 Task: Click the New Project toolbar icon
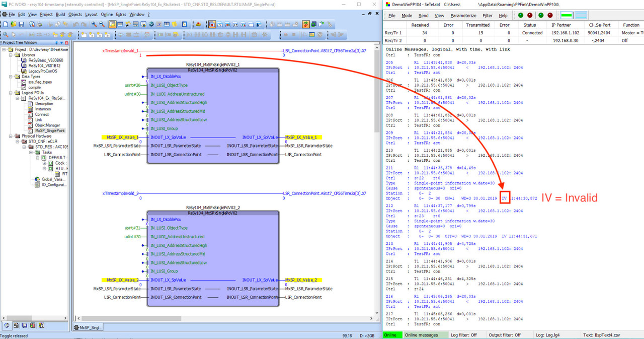6,24
